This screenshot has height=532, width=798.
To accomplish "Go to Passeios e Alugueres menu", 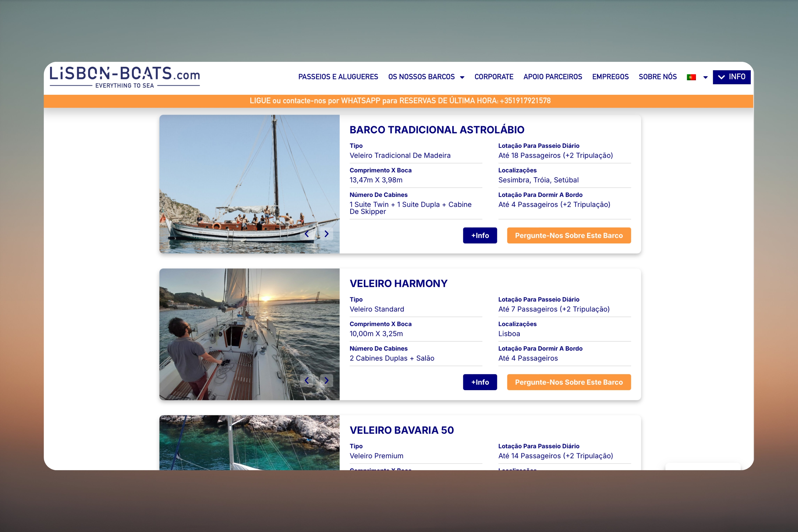I will click(x=338, y=77).
